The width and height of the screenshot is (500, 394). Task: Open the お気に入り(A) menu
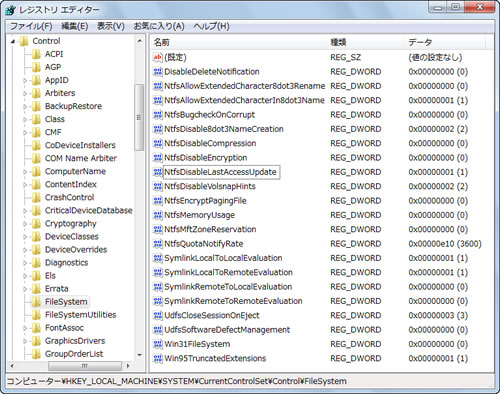pyautogui.click(x=159, y=26)
